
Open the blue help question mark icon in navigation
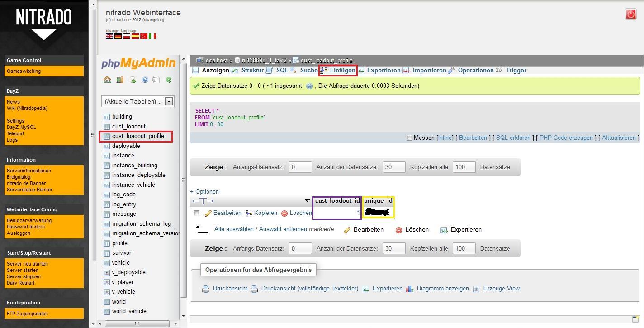click(x=145, y=80)
